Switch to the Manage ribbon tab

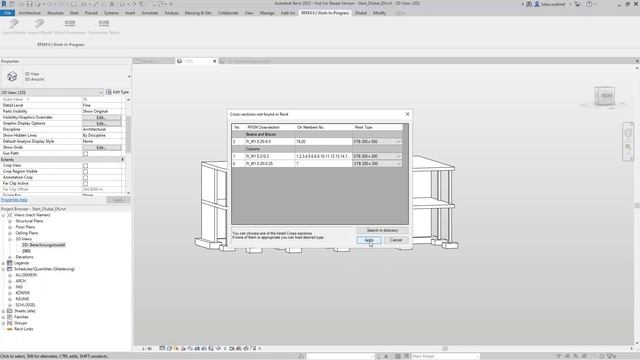[x=267, y=13]
